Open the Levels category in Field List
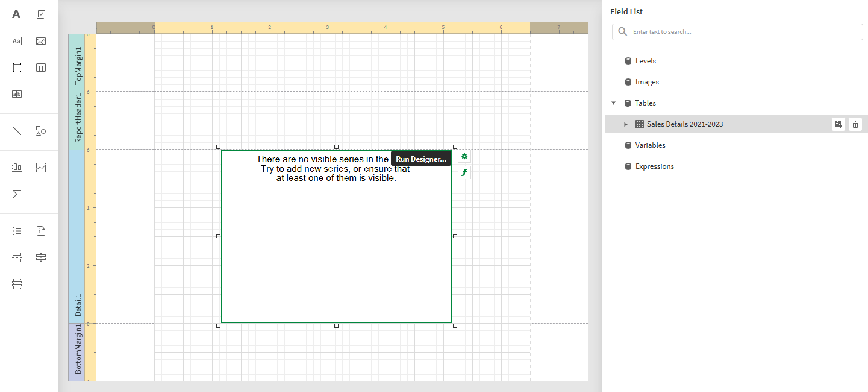Image resolution: width=868 pixels, height=392 pixels. pyautogui.click(x=646, y=60)
